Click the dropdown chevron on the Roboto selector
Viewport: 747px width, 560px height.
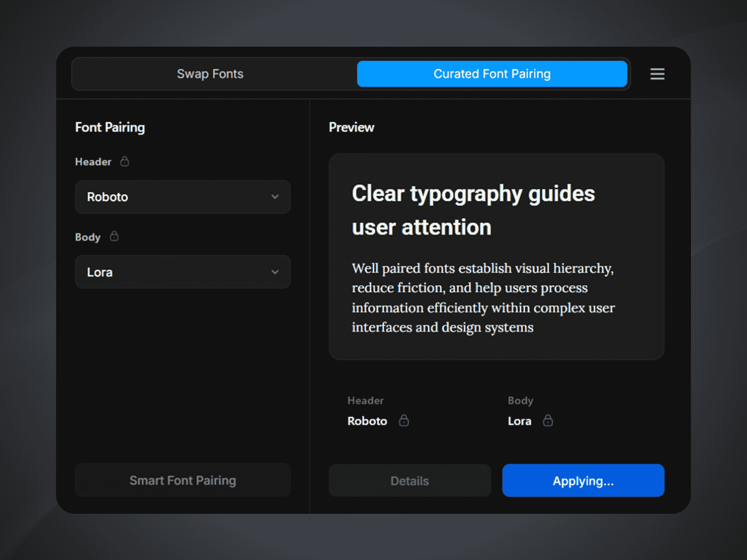click(x=275, y=197)
